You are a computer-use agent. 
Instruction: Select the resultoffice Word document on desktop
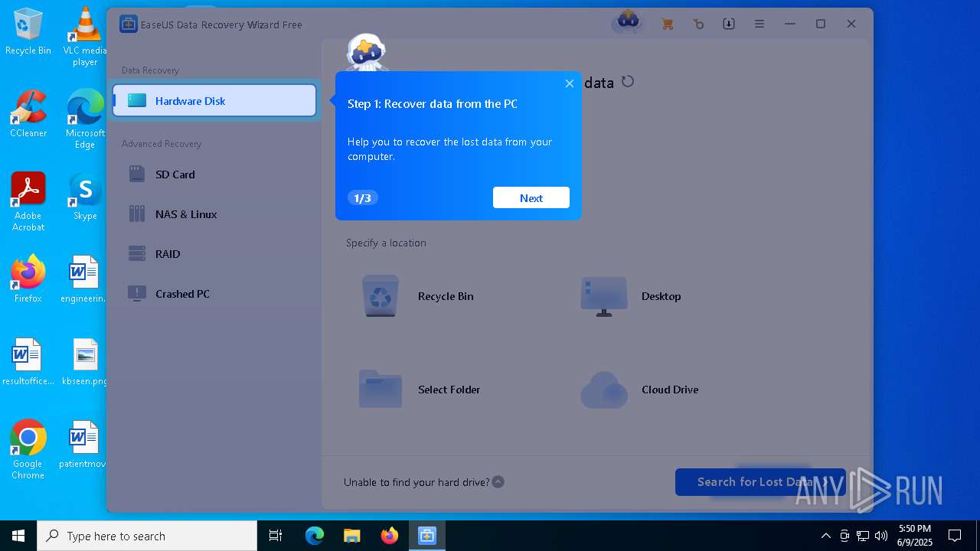coord(28,362)
